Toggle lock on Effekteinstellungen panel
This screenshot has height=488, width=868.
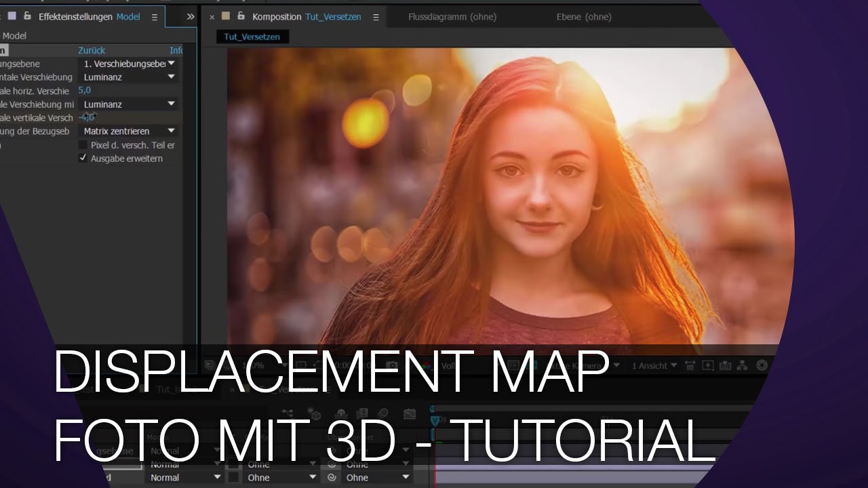tap(28, 16)
